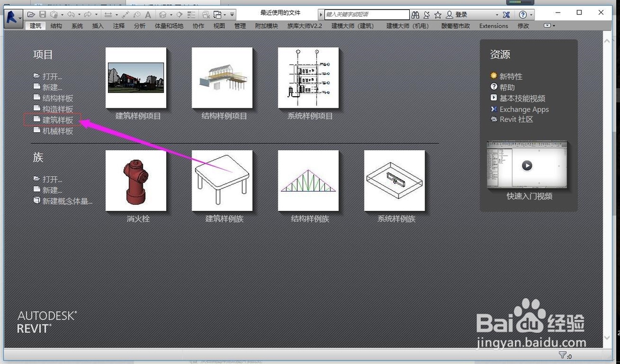Expand the 3D View dropdown arrow

[171, 15]
